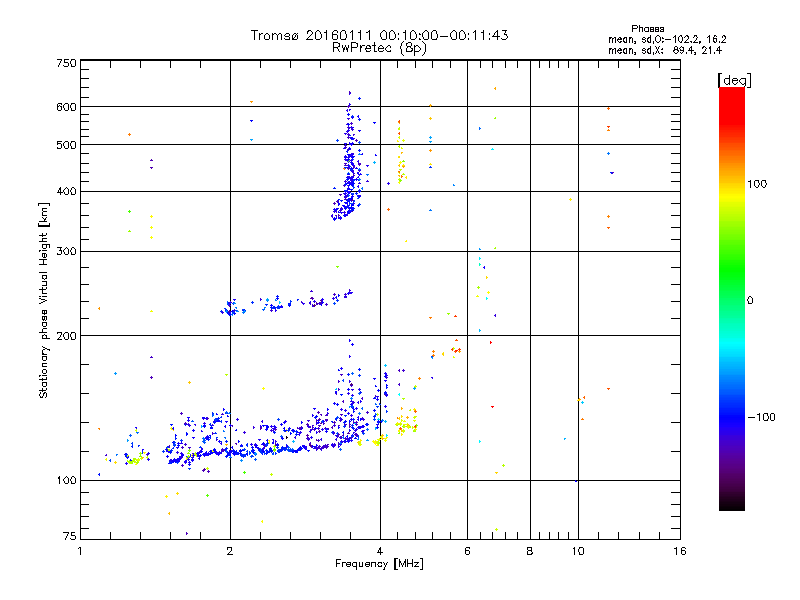Click the x-axis title 'Frequency [MHz]'
The height and width of the screenshot is (600, 800).
pyautogui.click(x=379, y=564)
